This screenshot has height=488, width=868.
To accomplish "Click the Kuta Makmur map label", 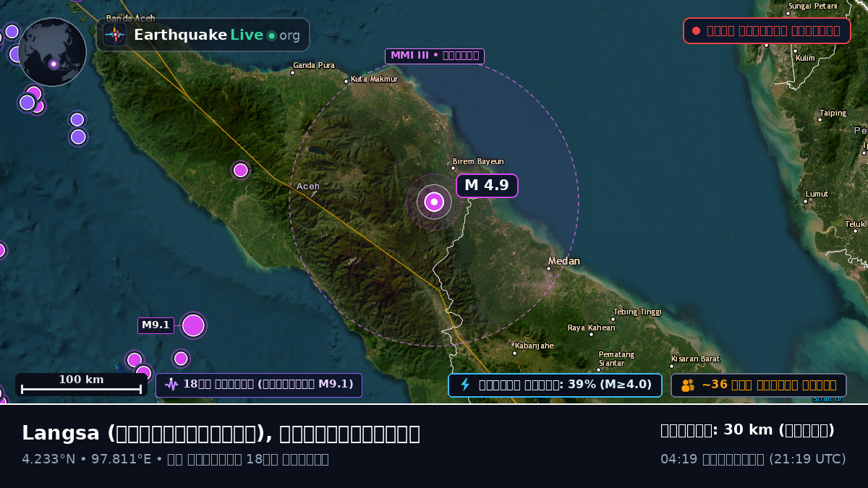I will (x=374, y=79).
